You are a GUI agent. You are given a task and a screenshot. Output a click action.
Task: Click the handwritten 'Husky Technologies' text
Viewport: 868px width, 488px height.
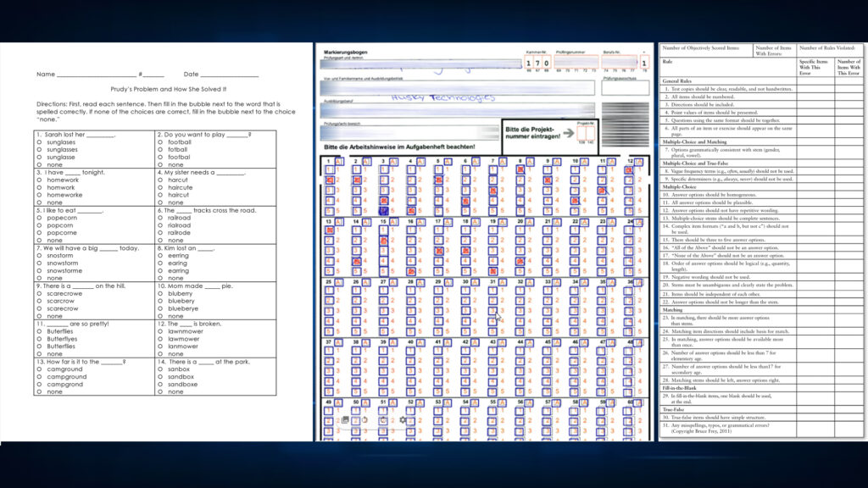442,97
